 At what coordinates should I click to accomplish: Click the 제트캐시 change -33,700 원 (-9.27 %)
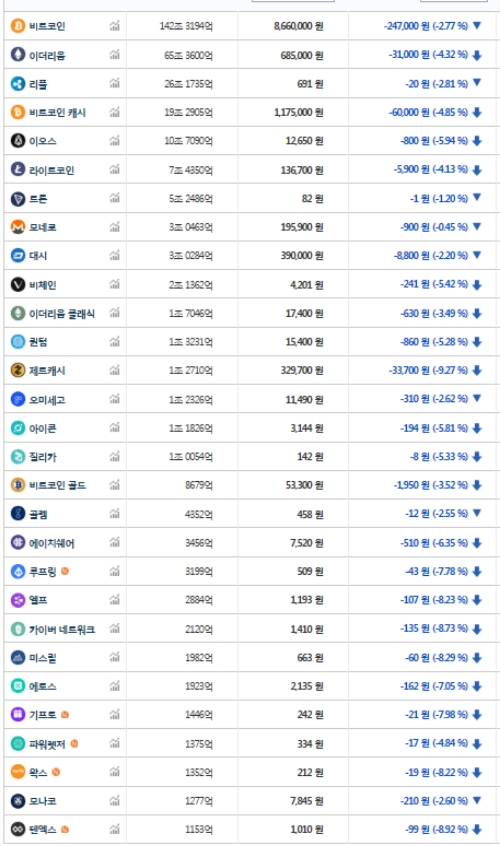coord(428,370)
